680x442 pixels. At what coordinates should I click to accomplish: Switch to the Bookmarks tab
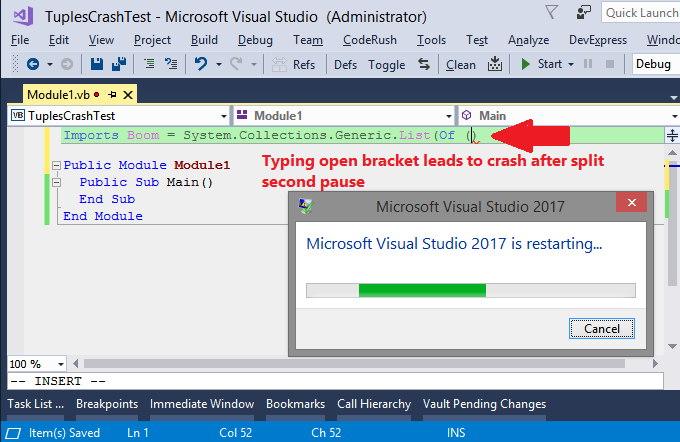(295, 404)
